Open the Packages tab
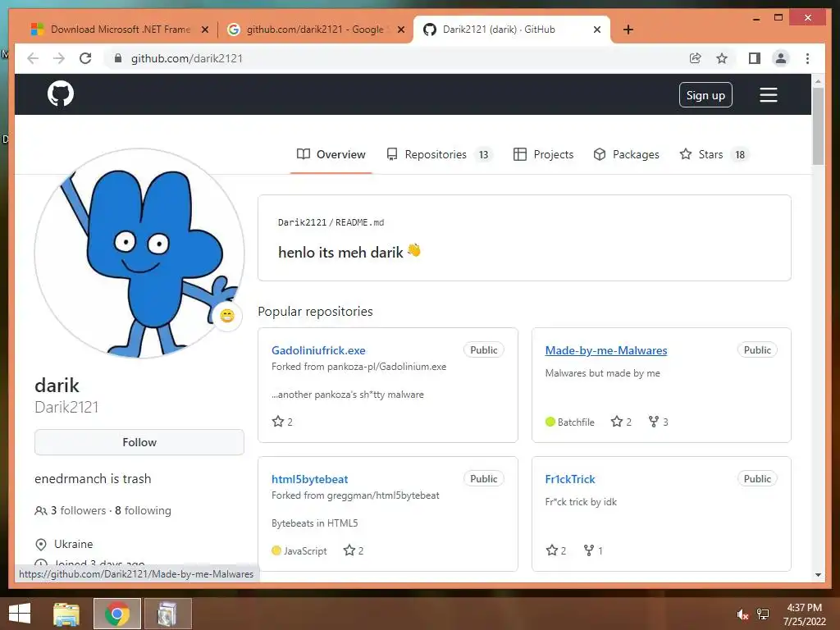840x630 pixels. point(626,154)
